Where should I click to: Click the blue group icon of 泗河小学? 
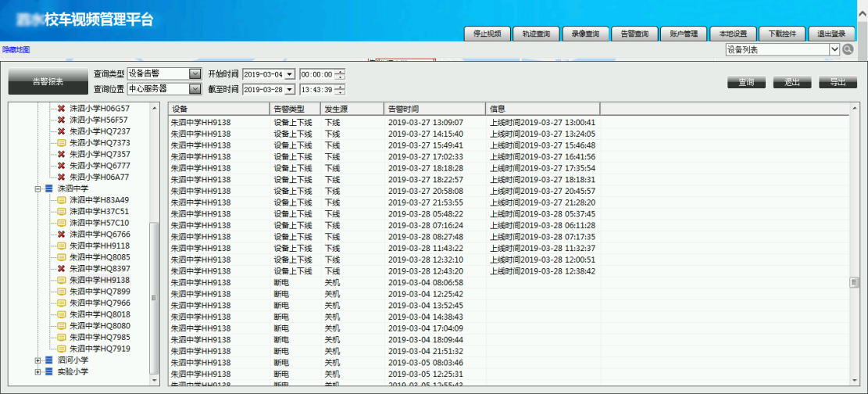(x=49, y=360)
